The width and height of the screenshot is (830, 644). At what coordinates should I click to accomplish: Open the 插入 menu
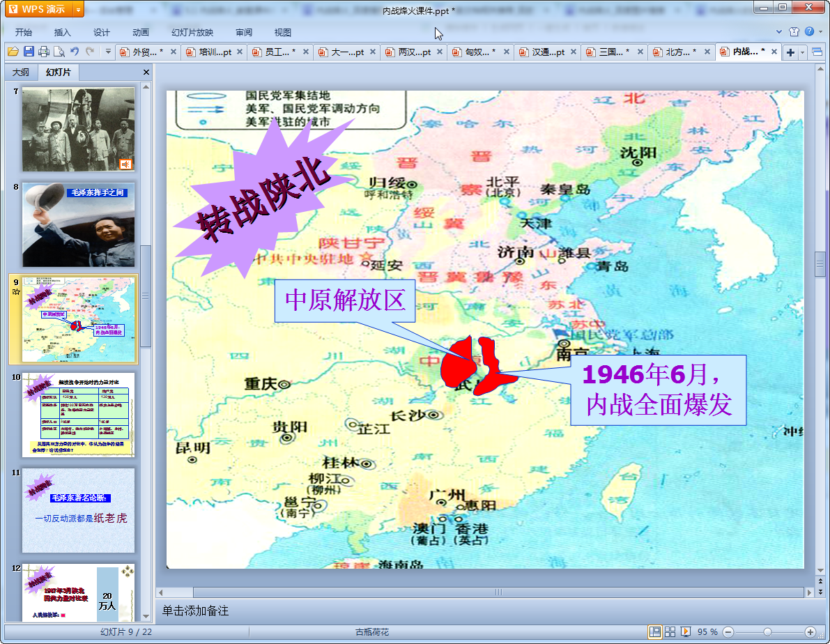coord(63,33)
